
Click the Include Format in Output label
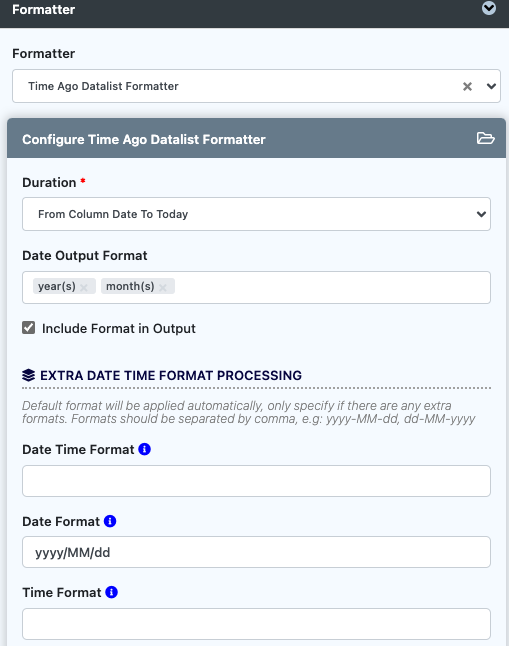[119, 328]
